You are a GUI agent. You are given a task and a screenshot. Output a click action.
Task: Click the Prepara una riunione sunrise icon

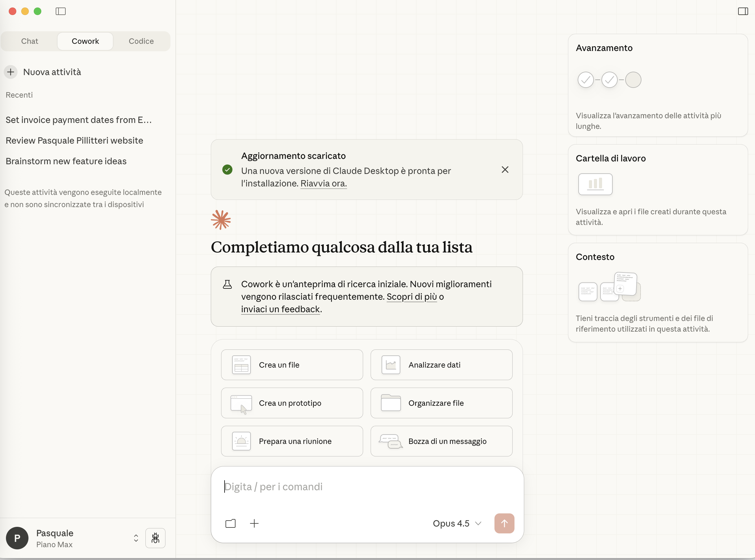[241, 441]
